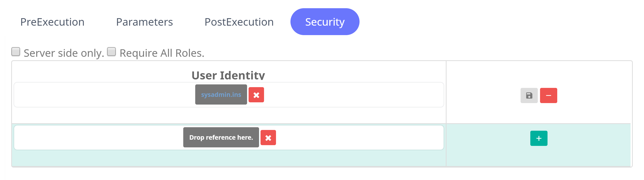Click blank area of sysadmin.ins identity field
Image resolution: width=644 pixels, height=180 pixels.
click(100, 95)
